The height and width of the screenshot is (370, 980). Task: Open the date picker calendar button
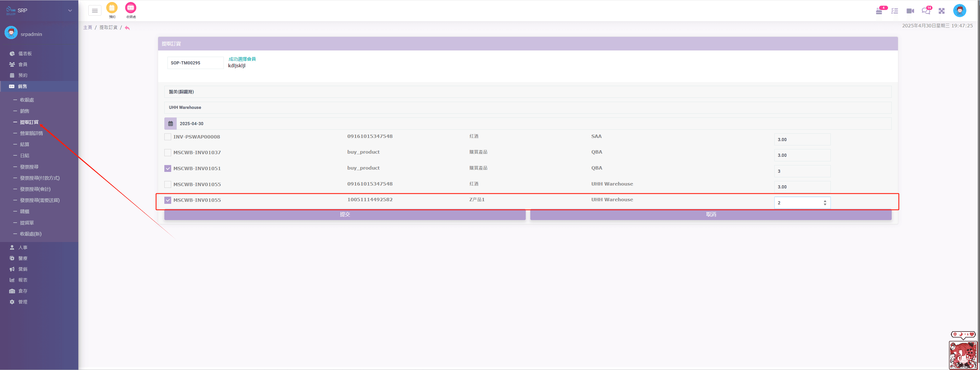pos(170,124)
